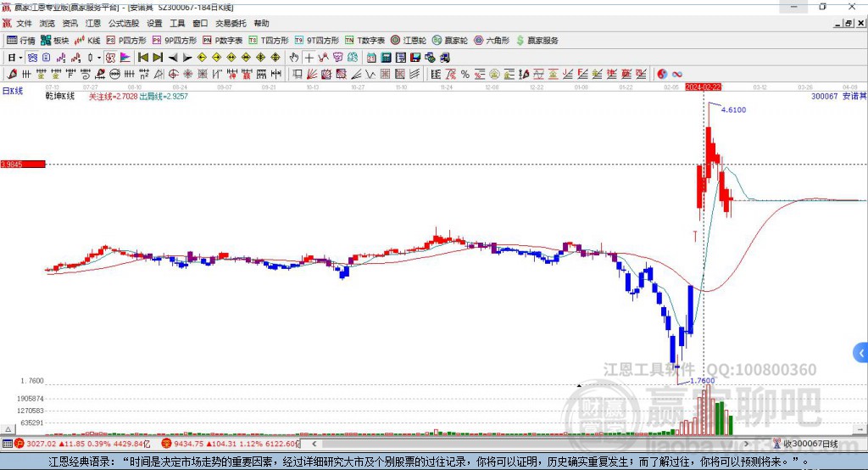Click the yin-yang Taiji icon
Screen dimensions: 868x470
[662, 74]
